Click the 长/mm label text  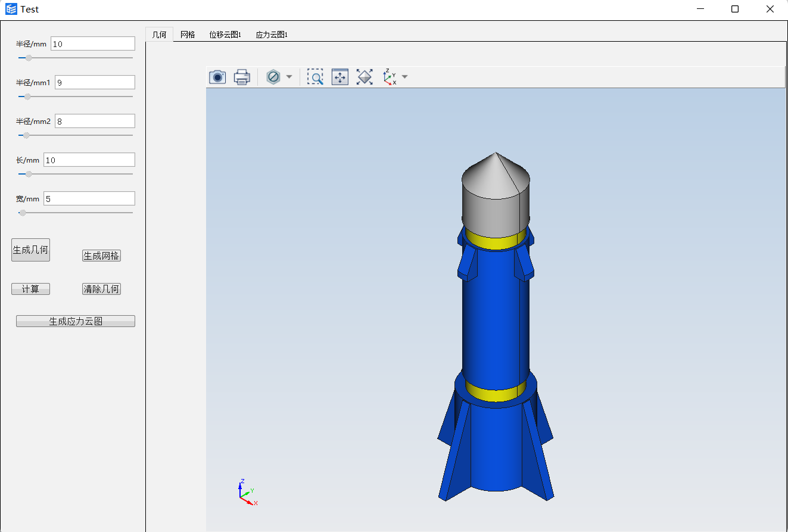tap(28, 160)
